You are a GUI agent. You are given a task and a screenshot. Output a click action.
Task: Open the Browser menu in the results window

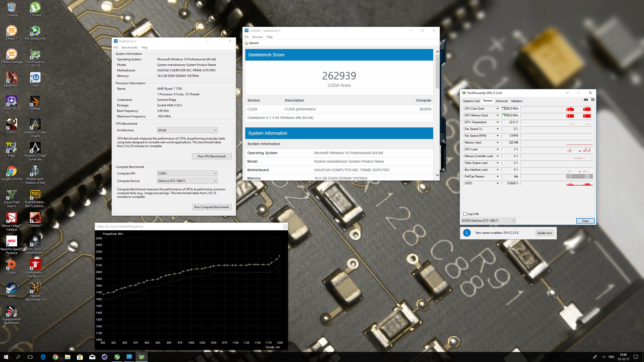pyautogui.click(x=258, y=37)
